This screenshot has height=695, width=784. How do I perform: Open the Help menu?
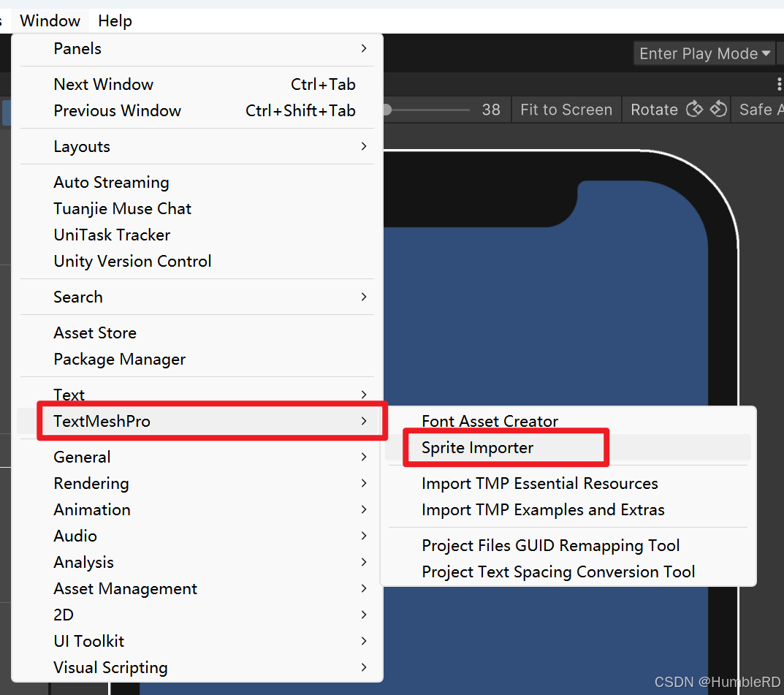115,21
